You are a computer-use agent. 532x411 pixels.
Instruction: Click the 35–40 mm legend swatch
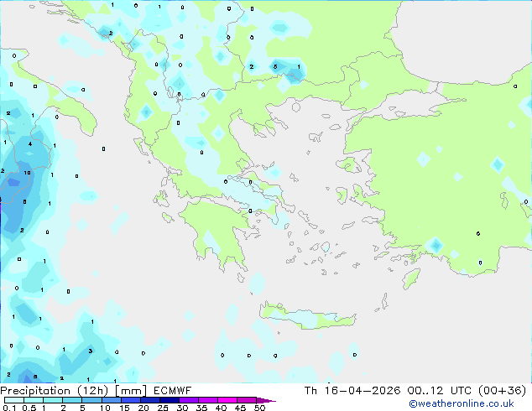208,400
